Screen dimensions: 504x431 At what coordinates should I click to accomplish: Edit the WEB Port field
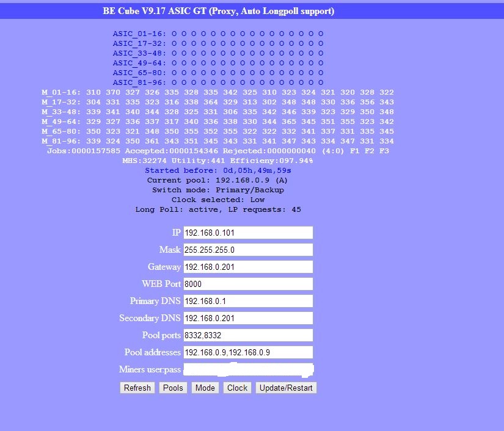pyautogui.click(x=248, y=284)
